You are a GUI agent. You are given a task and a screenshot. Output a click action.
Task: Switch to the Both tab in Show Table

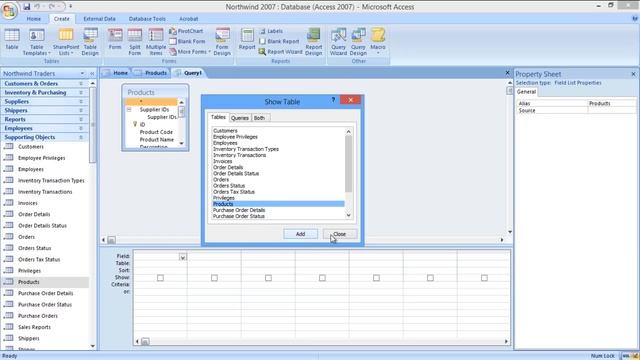[x=259, y=118]
